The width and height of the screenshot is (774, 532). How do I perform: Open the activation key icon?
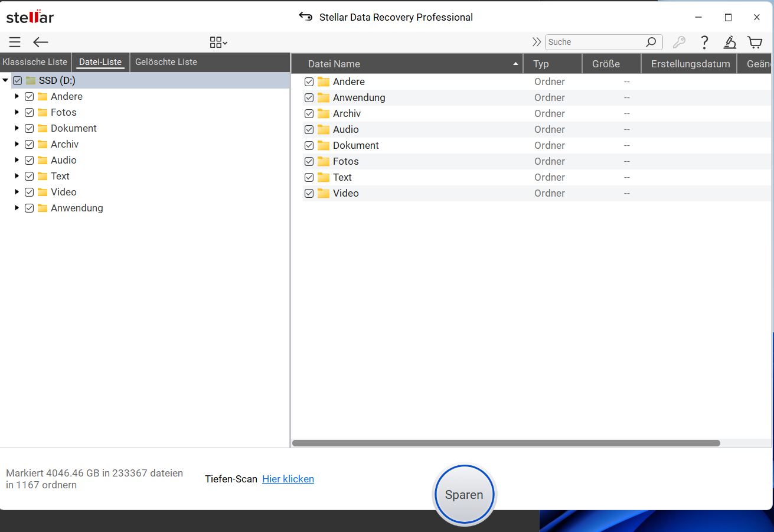click(679, 42)
